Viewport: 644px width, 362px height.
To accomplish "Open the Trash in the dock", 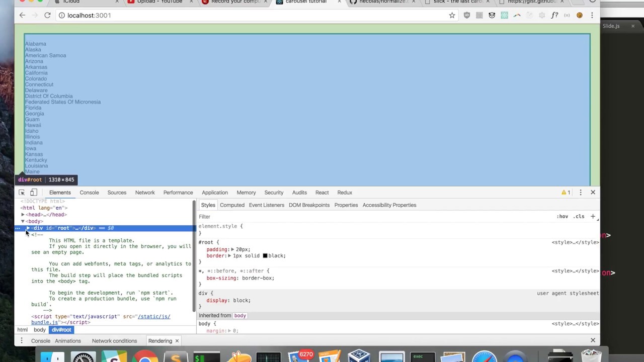I will [x=591, y=356].
